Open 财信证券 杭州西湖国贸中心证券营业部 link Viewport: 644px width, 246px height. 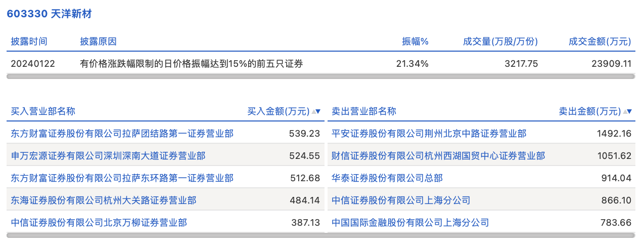pos(438,156)
